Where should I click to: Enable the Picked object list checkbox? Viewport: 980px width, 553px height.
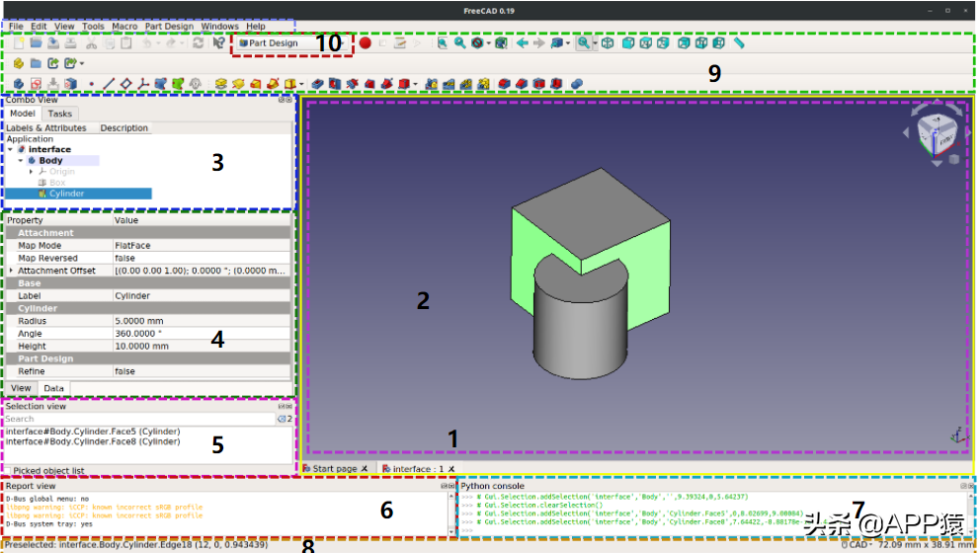click(8, 471)
